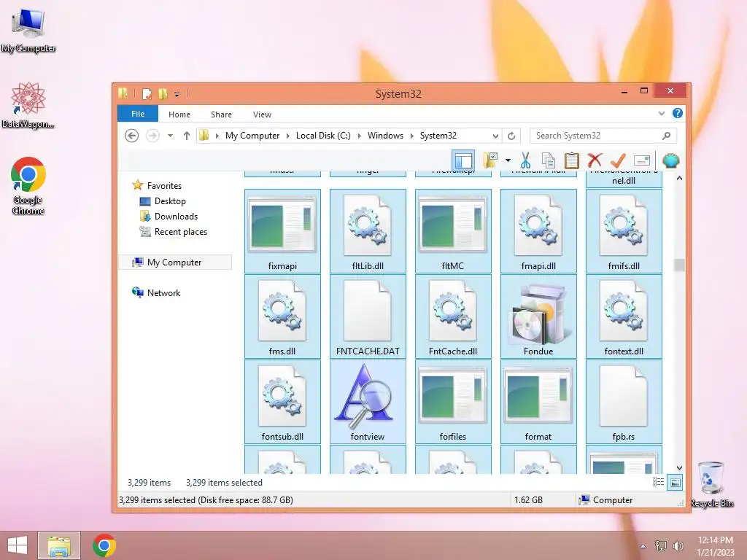Open the Windows Start button
747x560 pixels.
click(18, 545)
